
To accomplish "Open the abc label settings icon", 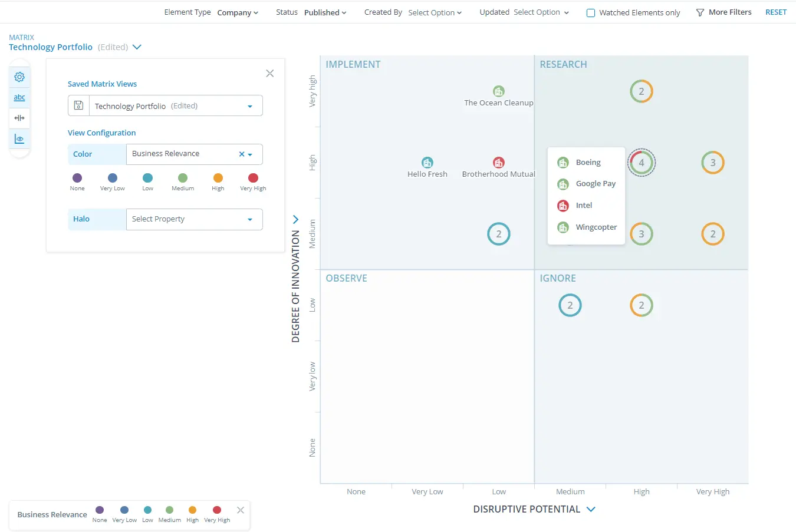I will 19,98.
